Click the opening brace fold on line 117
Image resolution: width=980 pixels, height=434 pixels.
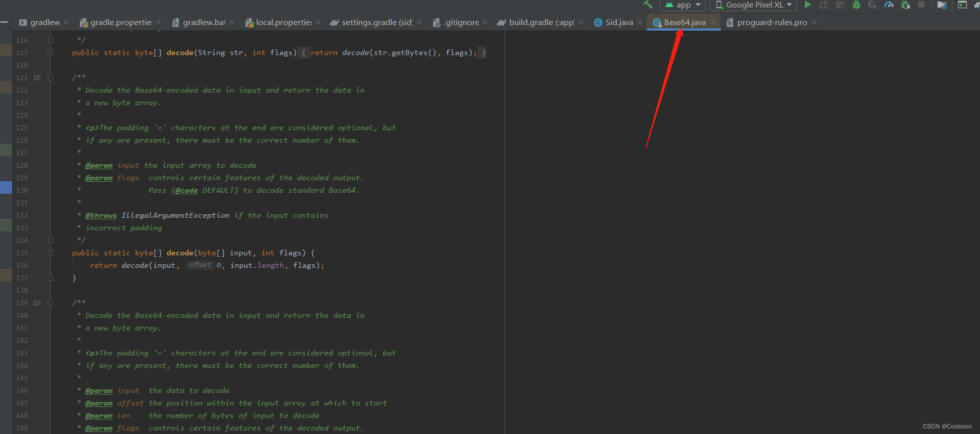[x=304, y=53]
